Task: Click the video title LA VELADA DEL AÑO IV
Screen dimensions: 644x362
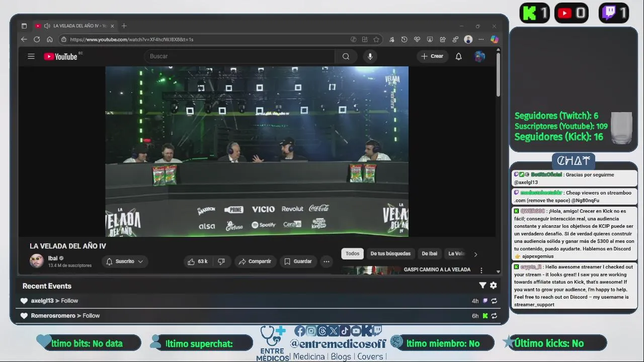Action: coord(68,246)
